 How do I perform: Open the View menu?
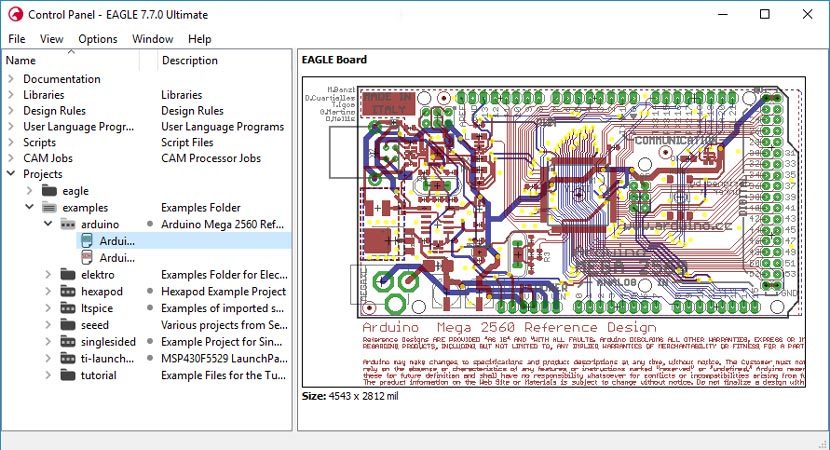[51, 39]
